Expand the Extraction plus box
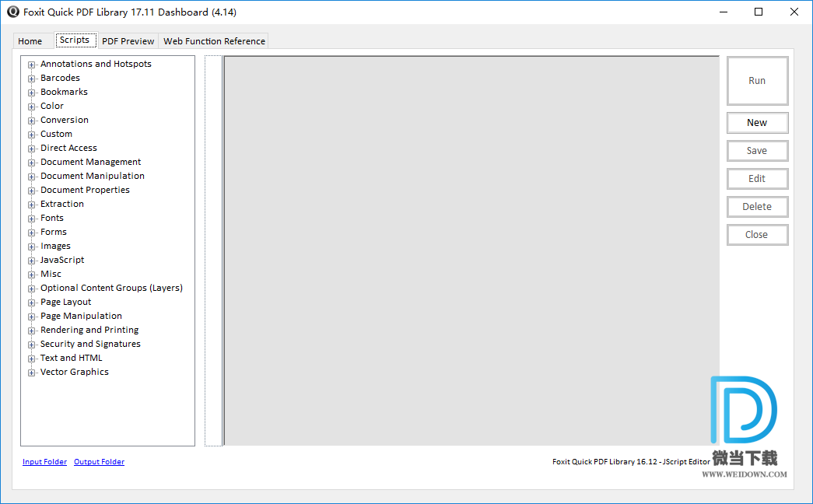 click(32, 205)
